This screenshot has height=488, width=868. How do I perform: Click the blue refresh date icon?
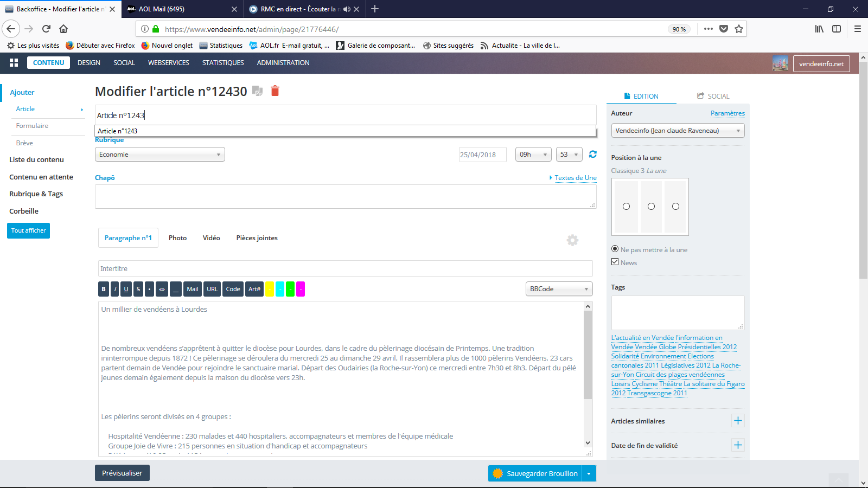[x=592, y=155]
